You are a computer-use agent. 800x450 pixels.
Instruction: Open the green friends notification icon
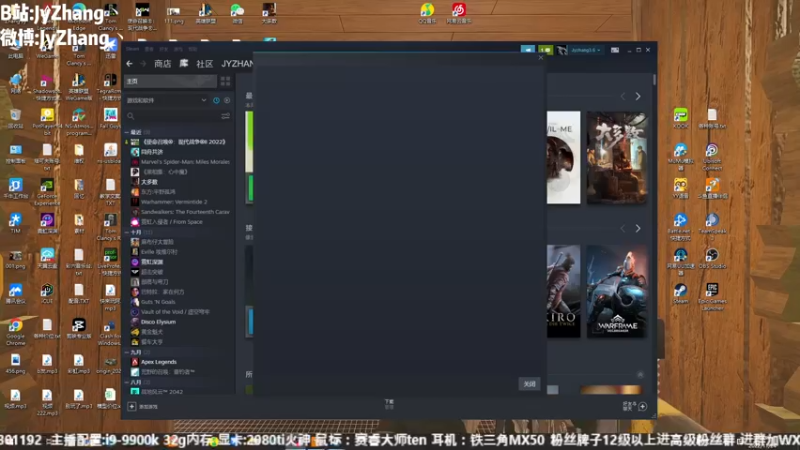(545, 50)
